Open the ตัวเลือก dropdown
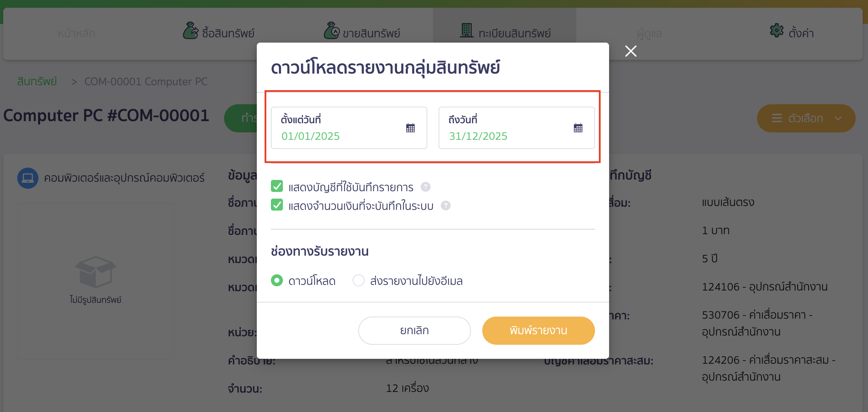 click(x=806, y=118)
